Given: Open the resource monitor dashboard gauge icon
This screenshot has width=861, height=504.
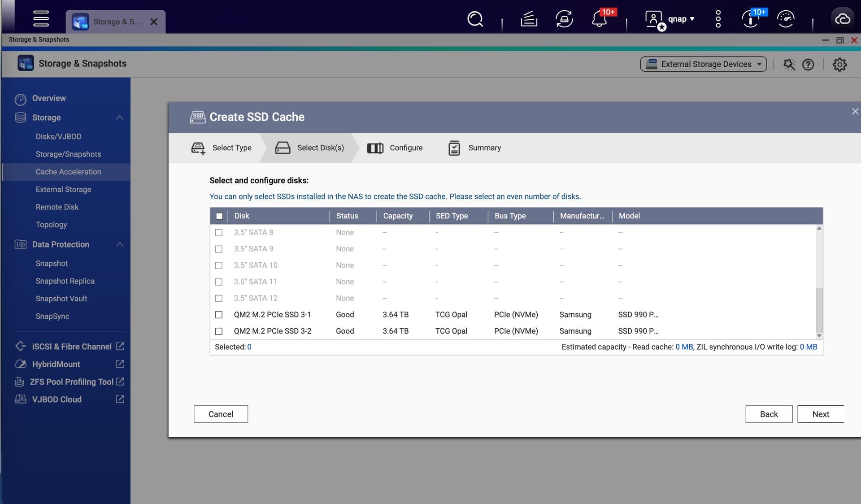Looking at the screenshot, I should tap(786, 19).
